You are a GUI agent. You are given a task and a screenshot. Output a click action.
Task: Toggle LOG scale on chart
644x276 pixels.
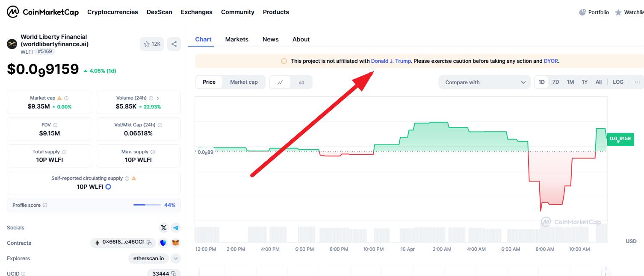click(x=618, y=82)
